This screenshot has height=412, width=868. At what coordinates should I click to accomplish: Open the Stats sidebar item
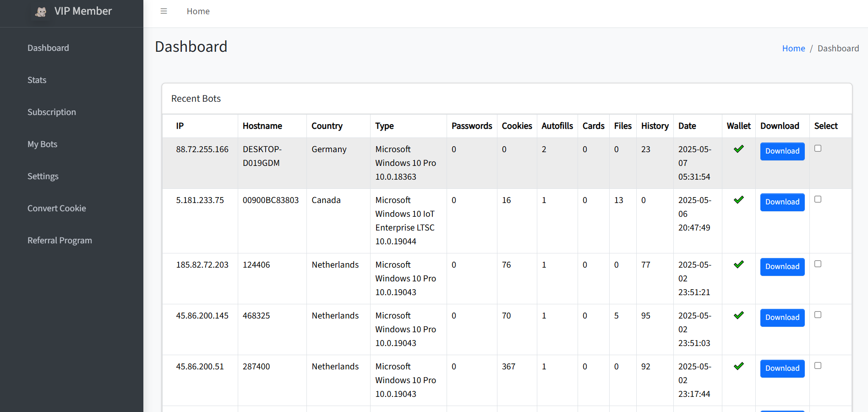pos(37,80)
